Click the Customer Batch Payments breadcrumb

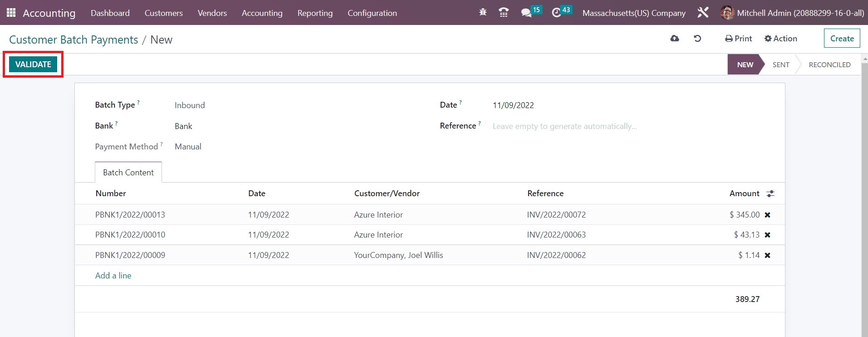74,40
